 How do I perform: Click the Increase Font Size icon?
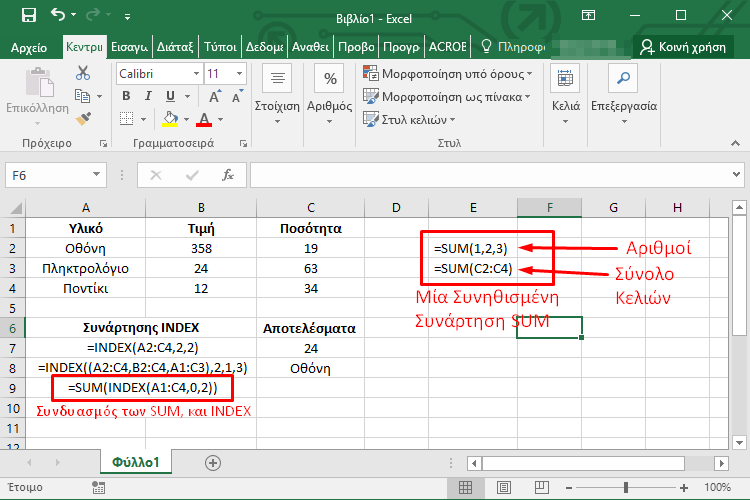coord(215,96)
